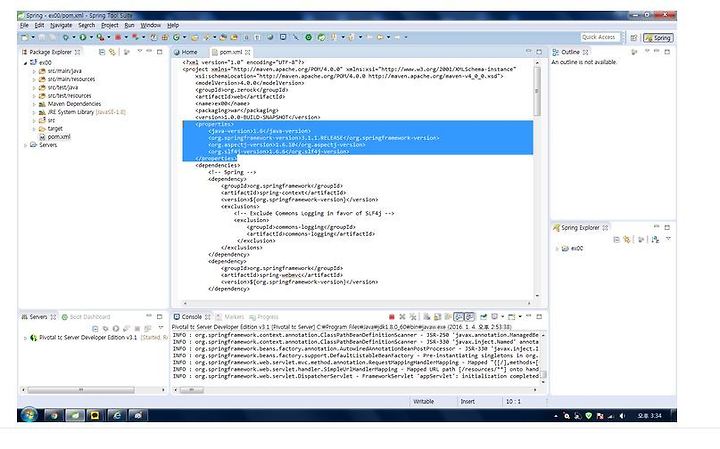
Task: Toggle show console on standard error
Action: point(469,317)
